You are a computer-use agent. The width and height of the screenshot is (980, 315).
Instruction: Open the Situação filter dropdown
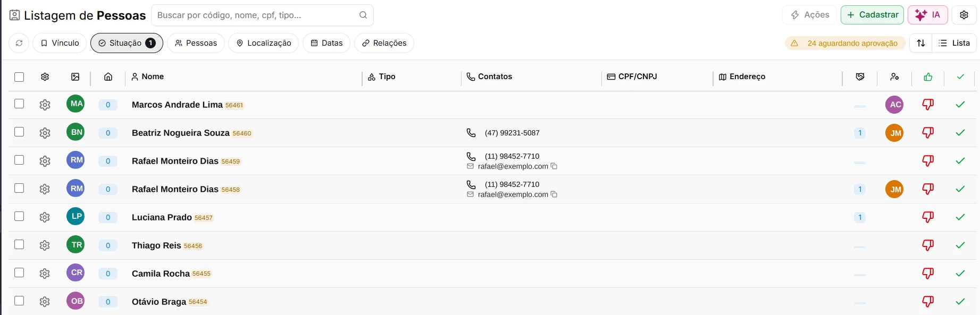[127, 43]
